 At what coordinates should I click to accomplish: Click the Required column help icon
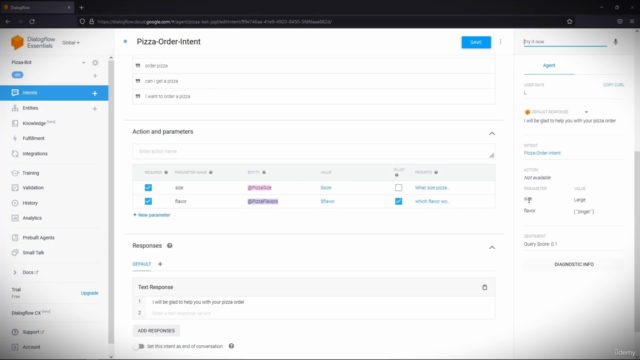tap(166, 172)
